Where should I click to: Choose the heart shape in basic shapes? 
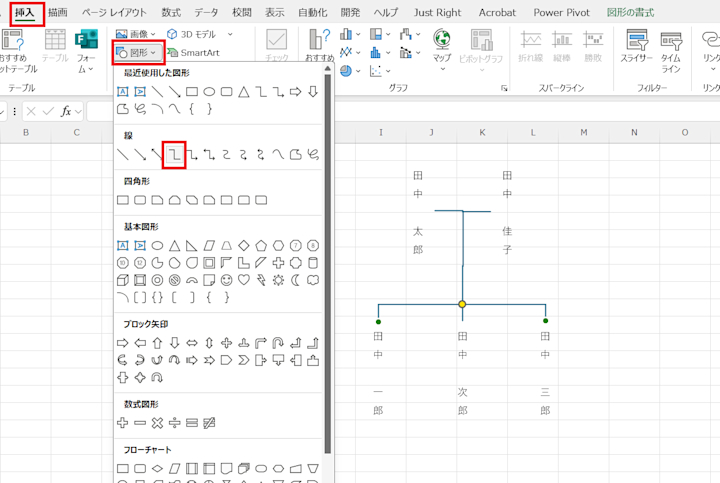click(243, 279)
